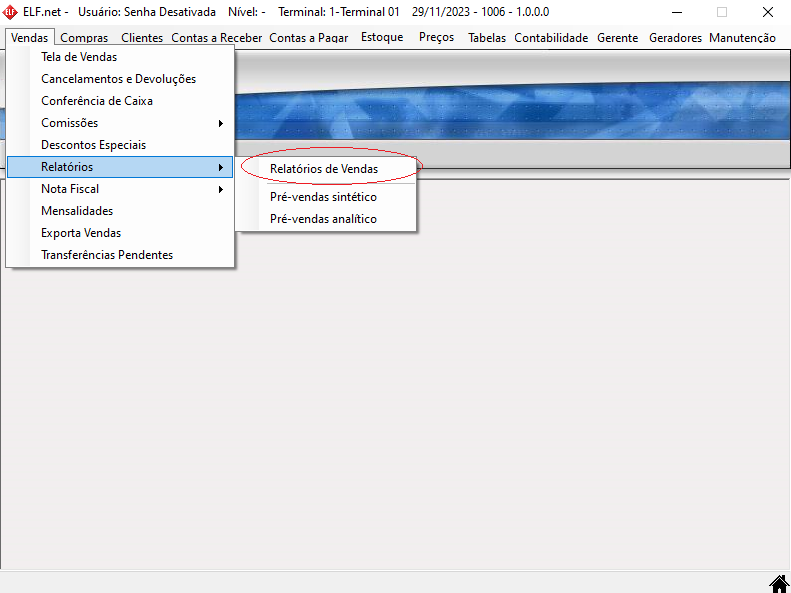Select the highlighted Relatórios entry

120,167
